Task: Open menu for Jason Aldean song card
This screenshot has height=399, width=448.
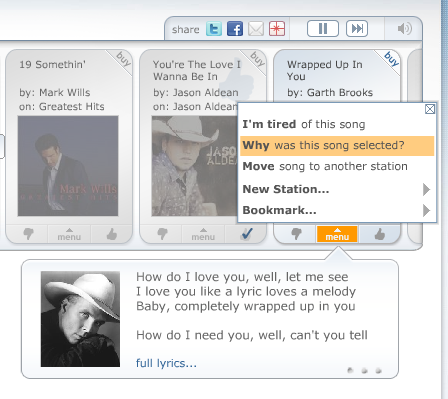Action: (x=203, y=234)
